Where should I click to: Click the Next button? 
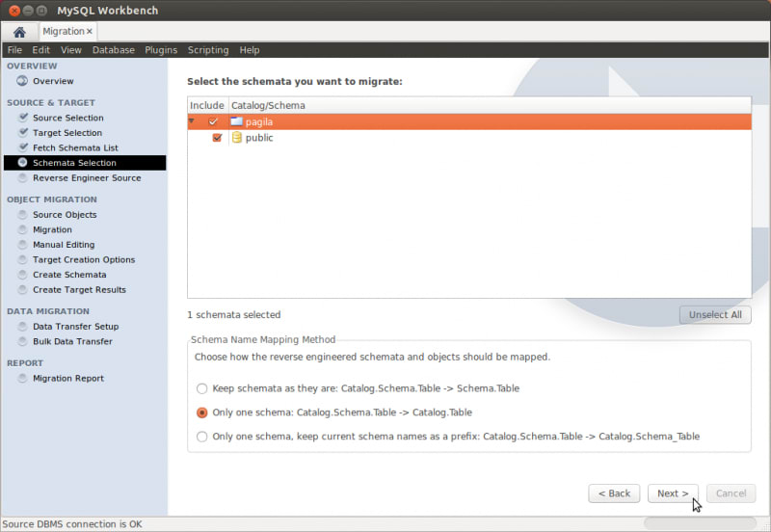(673, 493)
